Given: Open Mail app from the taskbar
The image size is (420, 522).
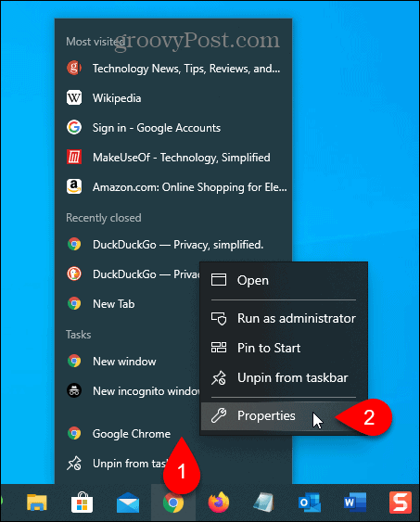Looking at the screenshot, I should (x=128, y=503).
